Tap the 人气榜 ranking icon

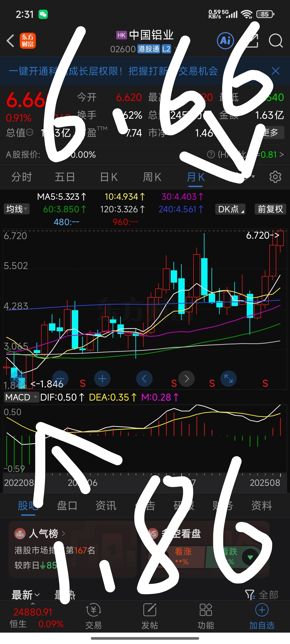coord(20,534)
